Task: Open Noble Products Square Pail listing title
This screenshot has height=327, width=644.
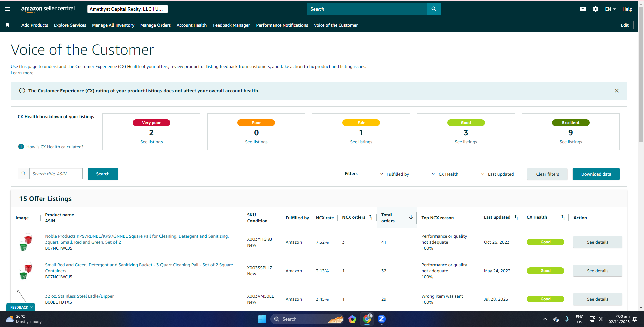Action: tap(137, 239)
